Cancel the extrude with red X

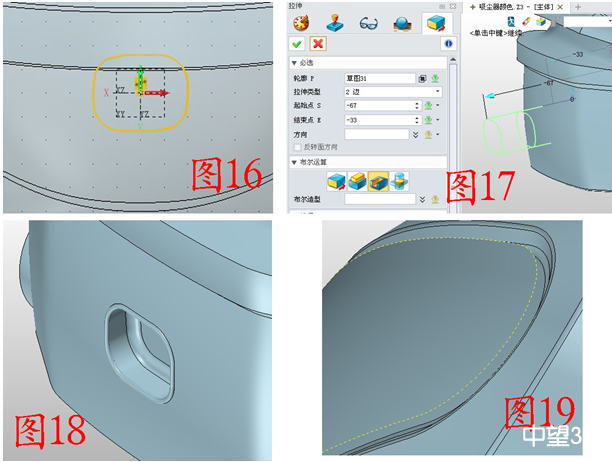tap(316, 44)
